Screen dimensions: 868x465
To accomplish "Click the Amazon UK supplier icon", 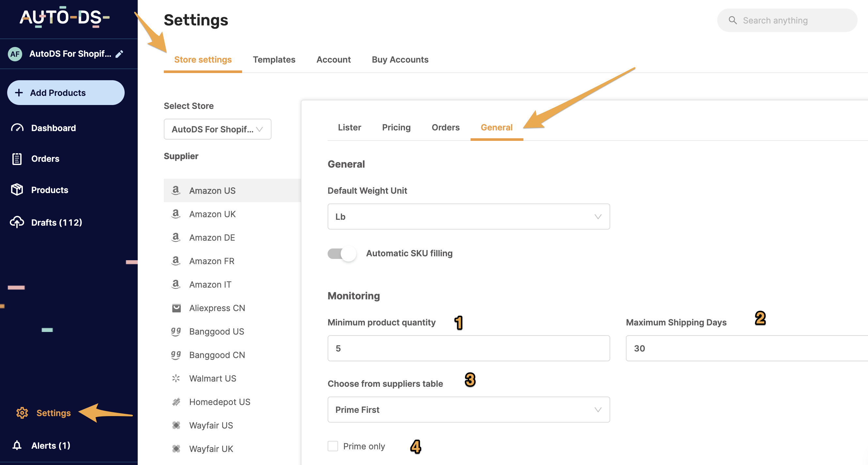I will pyautogui.click(x=176, y=214).
